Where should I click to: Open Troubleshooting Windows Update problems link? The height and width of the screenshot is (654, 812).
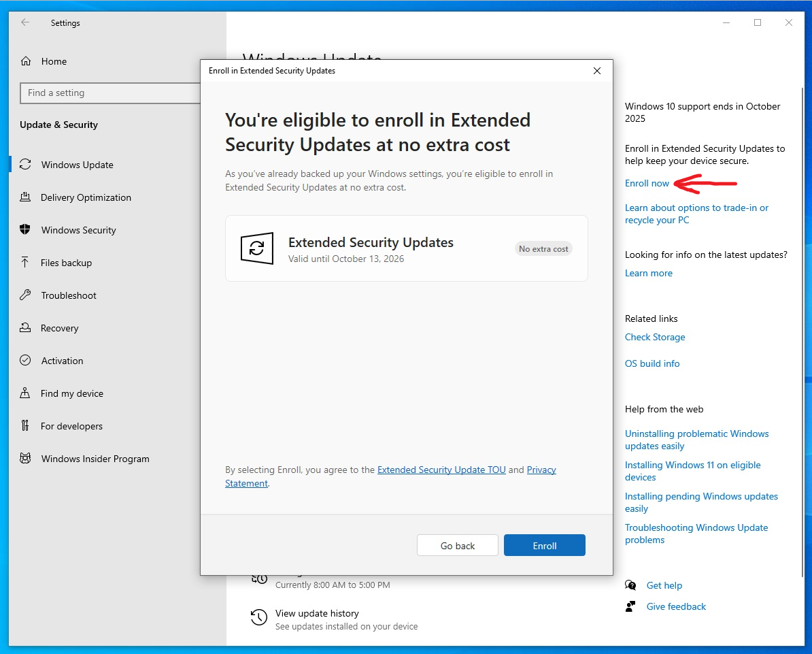[x=696, y=534]
